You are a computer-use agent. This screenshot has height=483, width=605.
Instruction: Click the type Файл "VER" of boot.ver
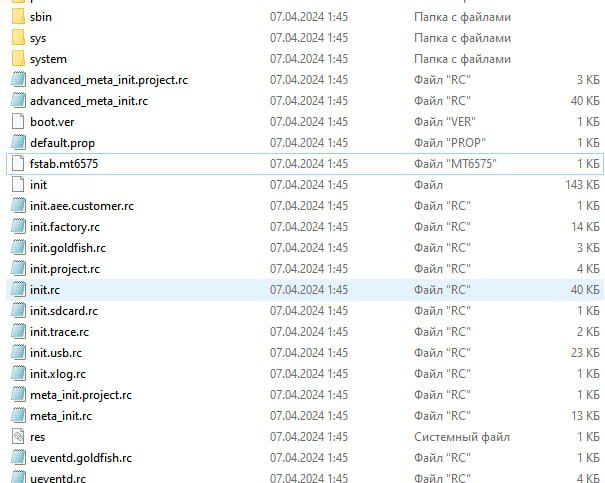click(444, 122)
